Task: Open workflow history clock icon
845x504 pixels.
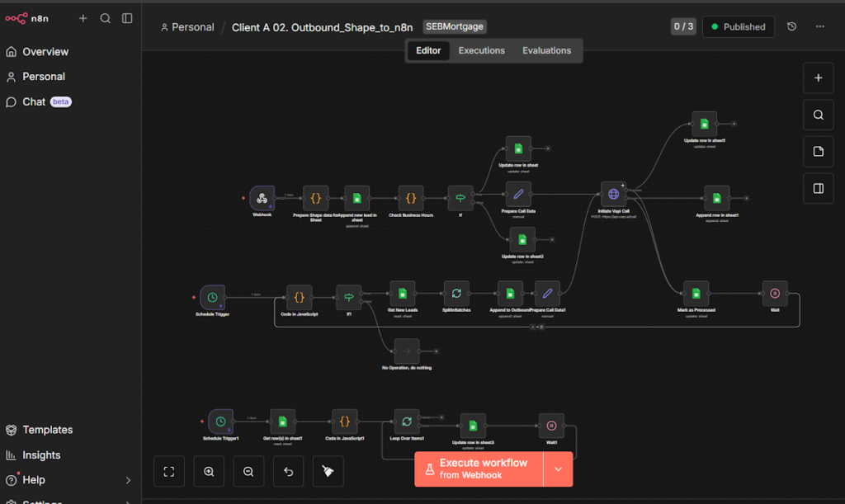Action: point(792,26)
